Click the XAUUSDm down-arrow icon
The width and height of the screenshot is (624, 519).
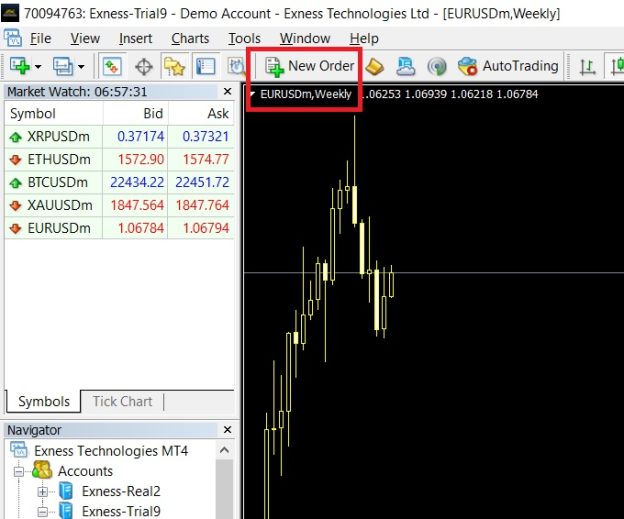pos(16,206)
